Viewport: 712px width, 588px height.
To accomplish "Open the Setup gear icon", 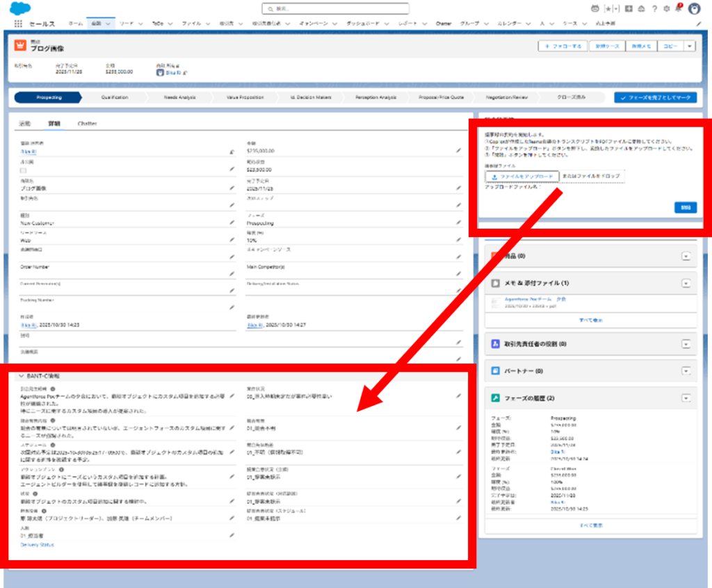I will [x=666, y=9].
